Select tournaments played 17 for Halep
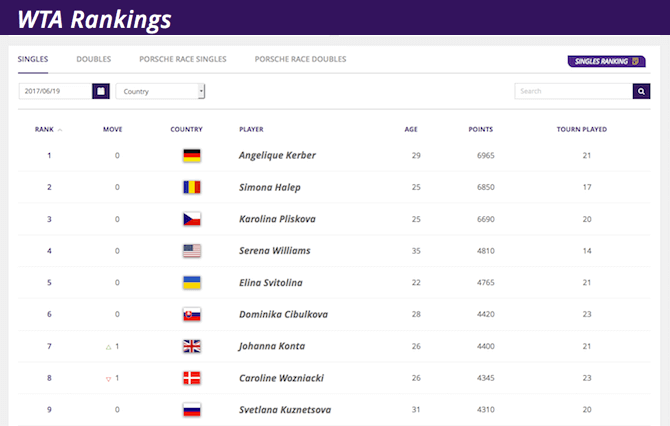The width and height of the screenshot is (670, 426). point(587,187)
